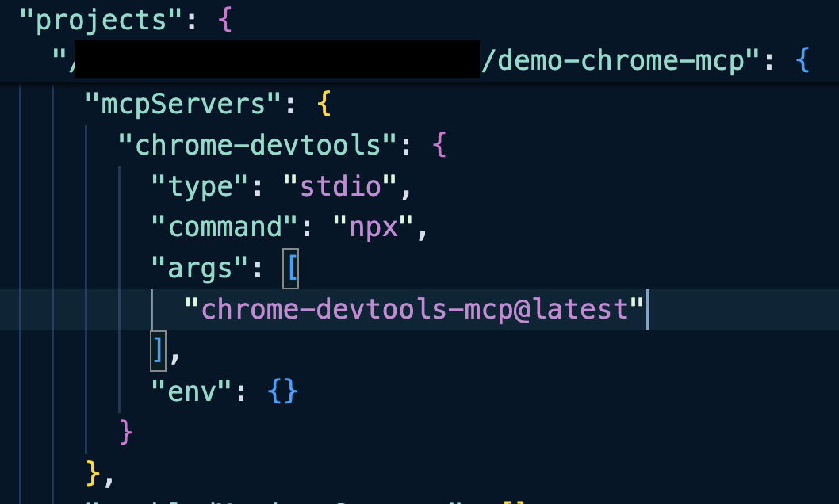The image size is (839, 504).
Task: Click the opening brace after "projects"
Action: pyautogui.click(x=225, y=21)
